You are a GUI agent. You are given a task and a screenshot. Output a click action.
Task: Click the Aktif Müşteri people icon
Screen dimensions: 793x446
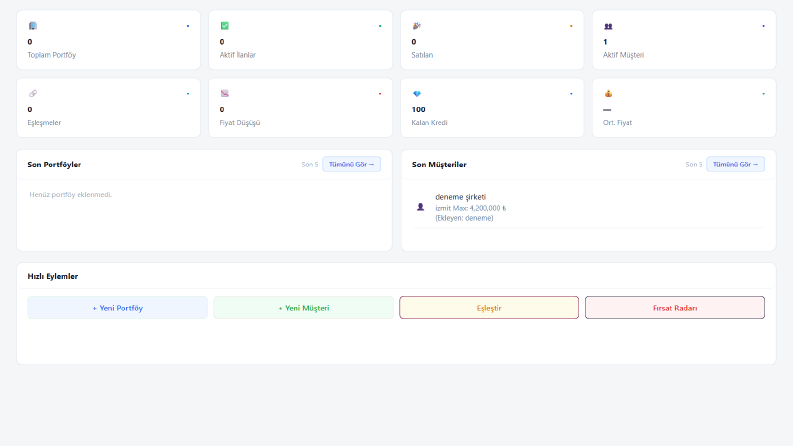(x=608, y=26)
